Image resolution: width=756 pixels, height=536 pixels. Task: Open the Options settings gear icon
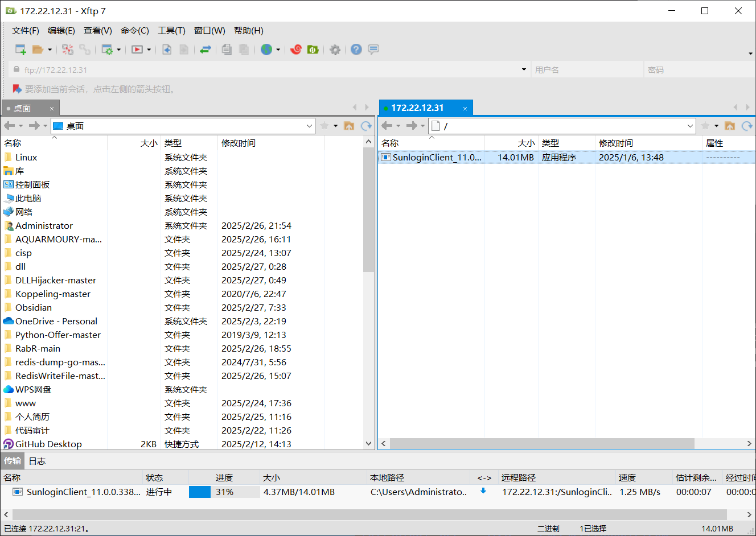tap(335, 50)
